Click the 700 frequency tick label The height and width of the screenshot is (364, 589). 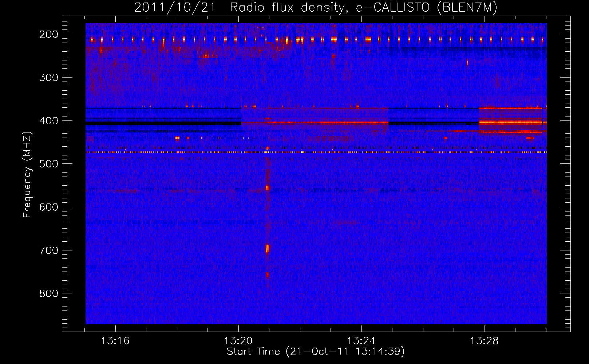pyautogui.click(x=48, y=250)
